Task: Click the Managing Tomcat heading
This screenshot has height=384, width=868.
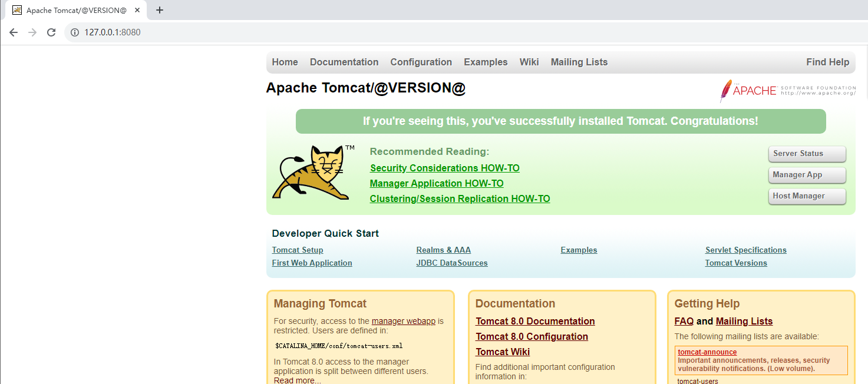Action: pos(320,303)
